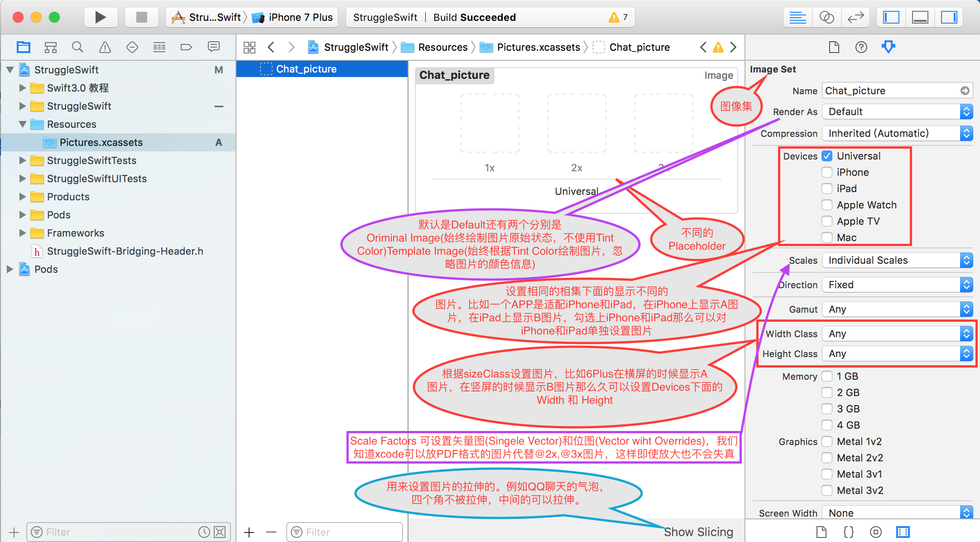The width and height of the screenshot is (980, 542).
Task: Enable the iPhone device checkbox
Action: coord(827,172)
